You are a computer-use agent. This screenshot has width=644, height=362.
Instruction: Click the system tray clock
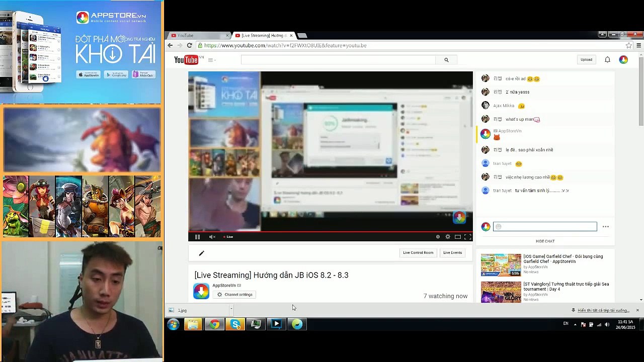tap(625, 324)
